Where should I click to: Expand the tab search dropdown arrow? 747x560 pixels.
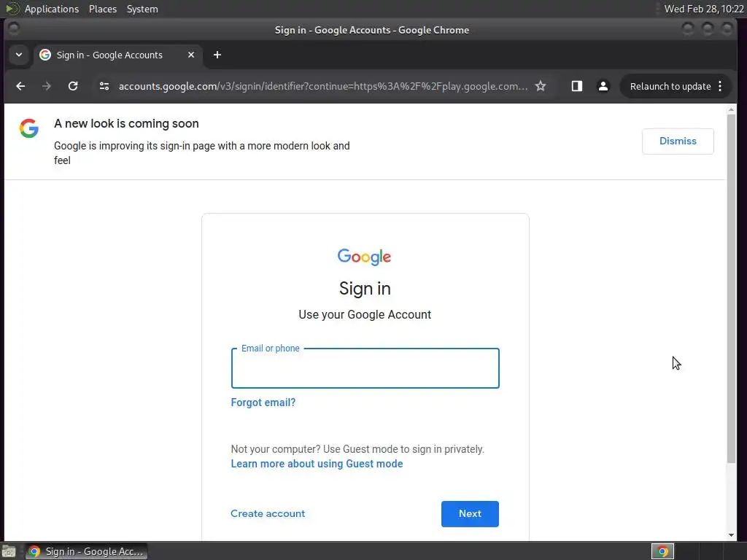19,55
